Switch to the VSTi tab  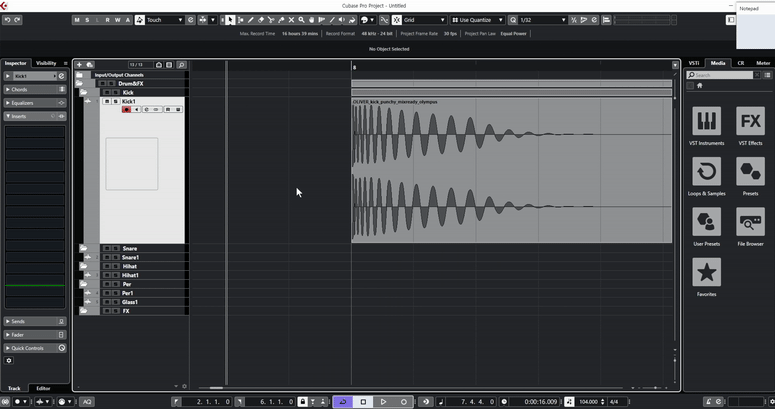click(694, 63)
